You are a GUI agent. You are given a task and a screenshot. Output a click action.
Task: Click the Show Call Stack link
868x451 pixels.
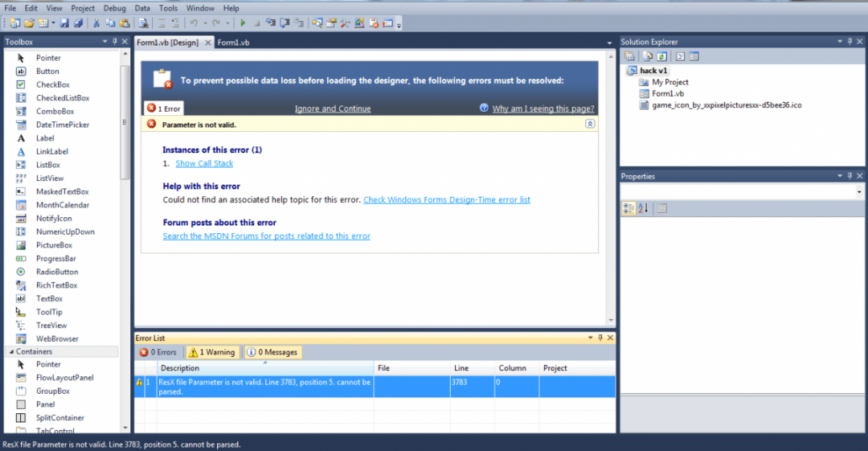(x=204, y=163)
